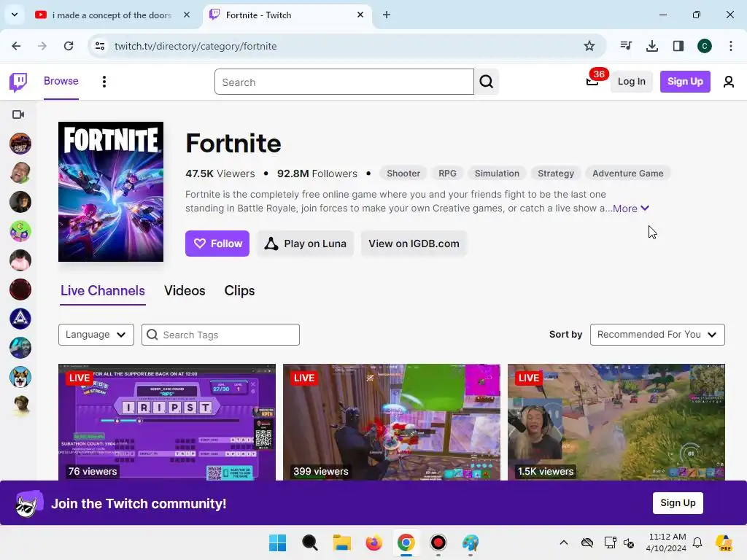This screenshot has height=560, width=747.
Task: Open the Windows Start menu
Action: tap(277, 542)
